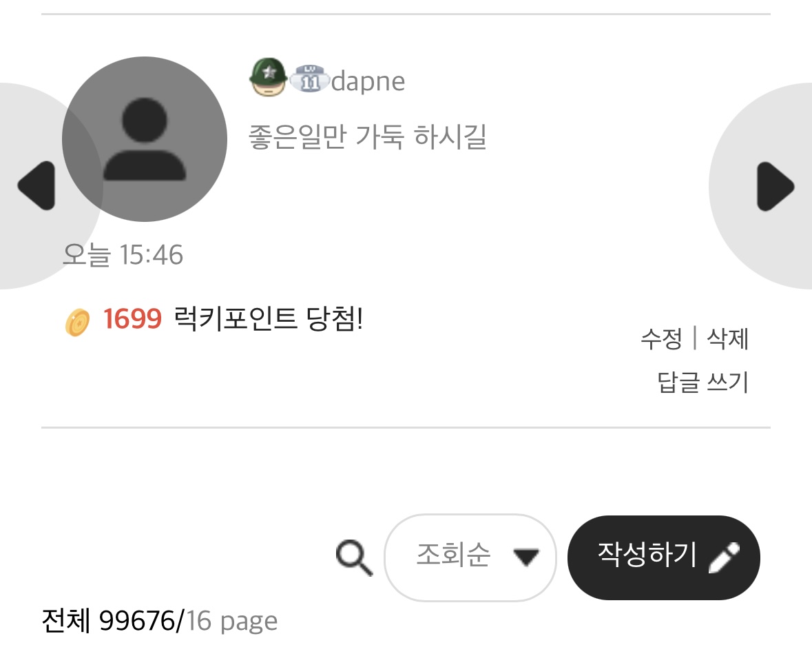Expand sort options via black triangle arrow

click(526, 557)
